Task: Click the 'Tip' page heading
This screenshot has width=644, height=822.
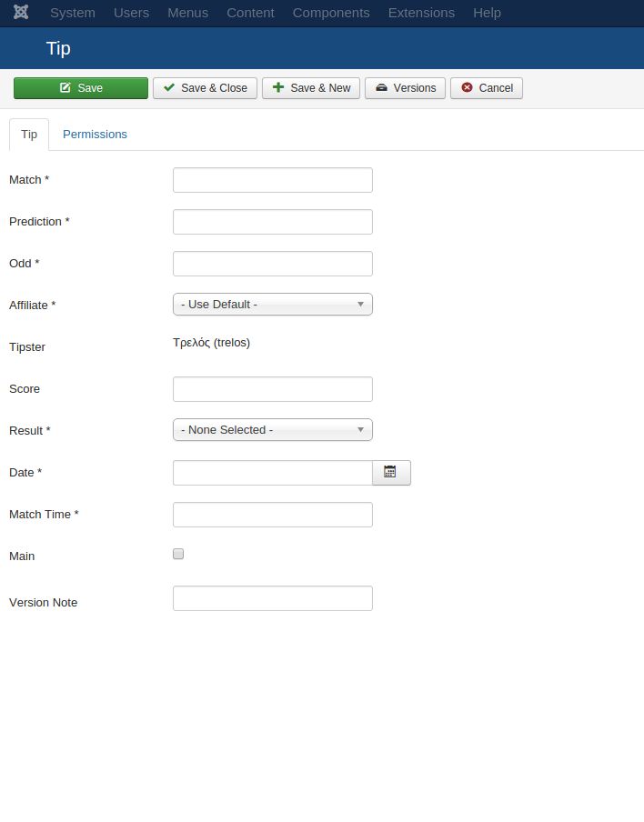Action: [x=58, y=49]
